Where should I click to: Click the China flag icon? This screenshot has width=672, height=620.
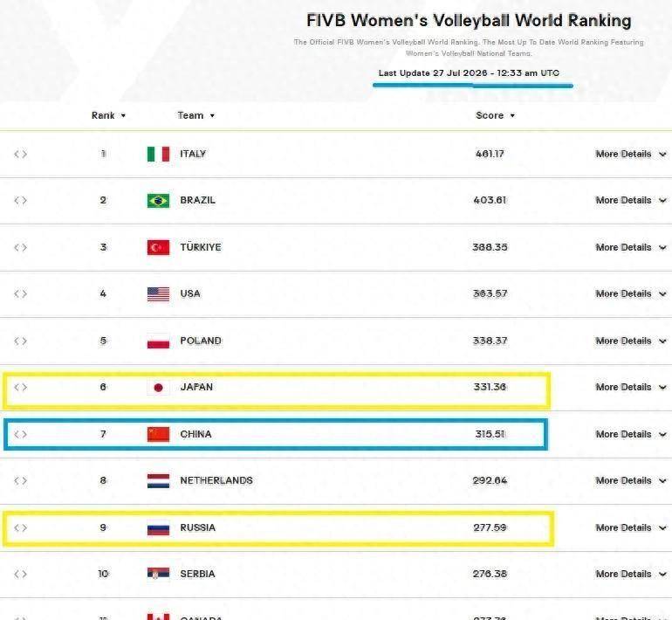(x=158, y=434)
